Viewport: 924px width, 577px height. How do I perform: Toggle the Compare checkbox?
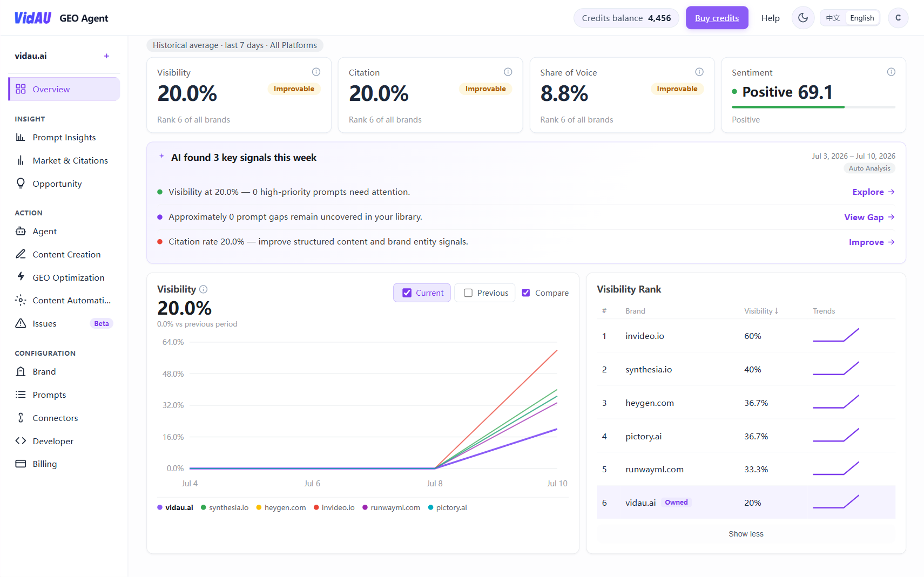pos(526,293)
